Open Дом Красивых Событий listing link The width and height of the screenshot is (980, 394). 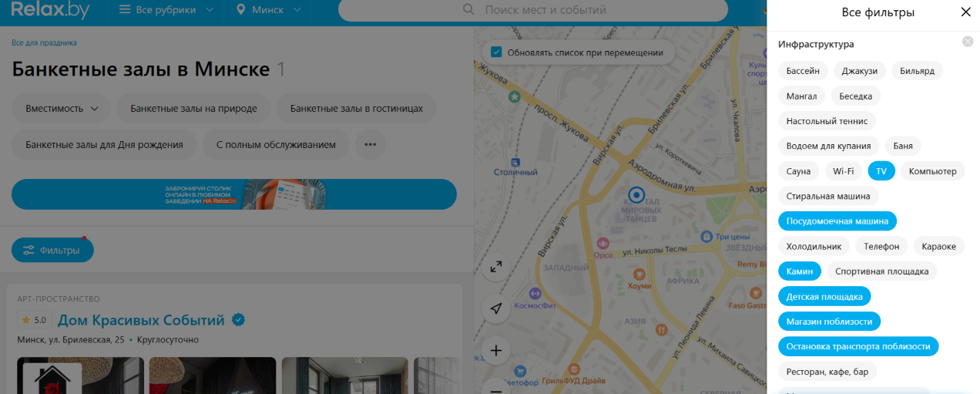pos(141,320)
